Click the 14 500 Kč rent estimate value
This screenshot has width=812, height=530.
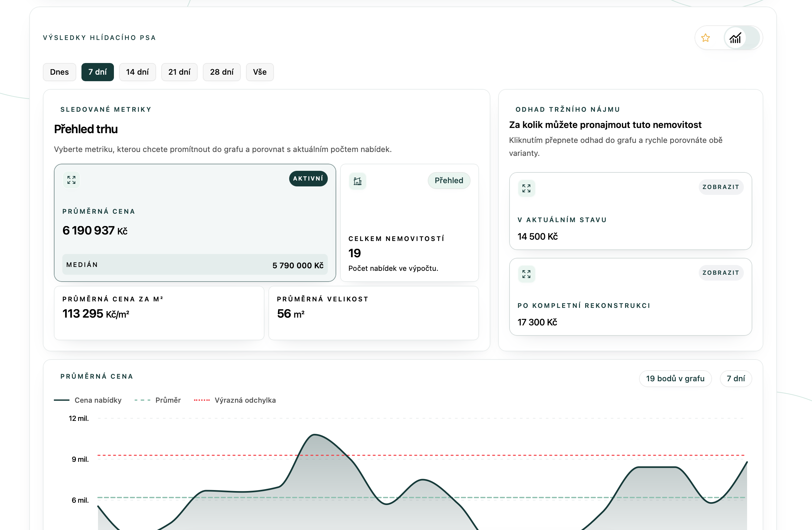point(538,237)
